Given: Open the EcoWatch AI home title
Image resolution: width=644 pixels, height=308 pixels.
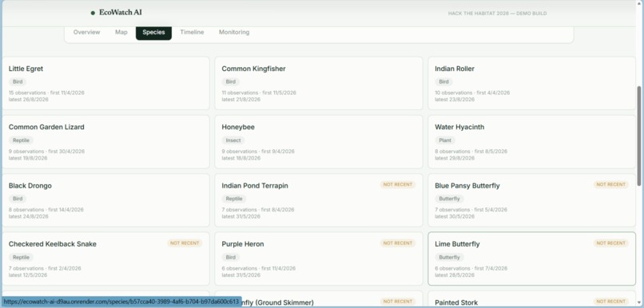Looking at the screenshot, I should tap(121, 13).
